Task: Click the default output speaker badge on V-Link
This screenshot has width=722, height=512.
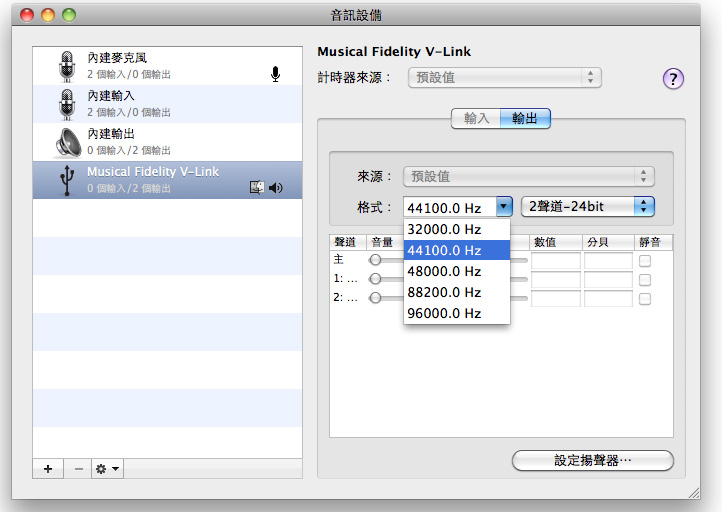Action: tap(276, 187)
